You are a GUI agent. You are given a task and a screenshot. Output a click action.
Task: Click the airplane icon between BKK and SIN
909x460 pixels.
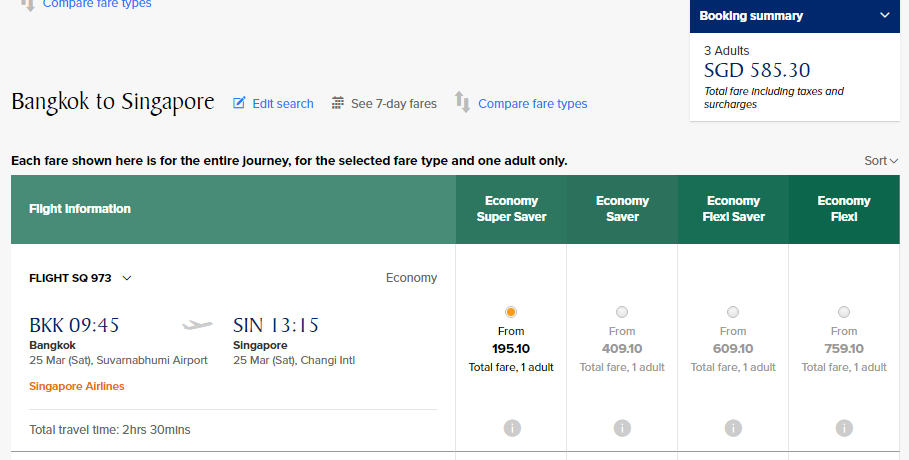[197, 325]
